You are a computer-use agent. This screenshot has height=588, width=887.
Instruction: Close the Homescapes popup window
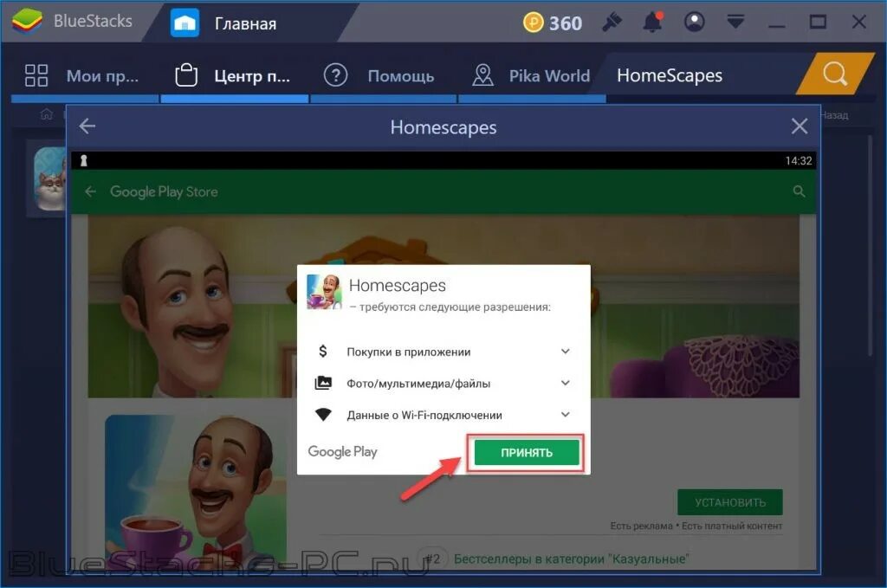(x=799, y=126)
